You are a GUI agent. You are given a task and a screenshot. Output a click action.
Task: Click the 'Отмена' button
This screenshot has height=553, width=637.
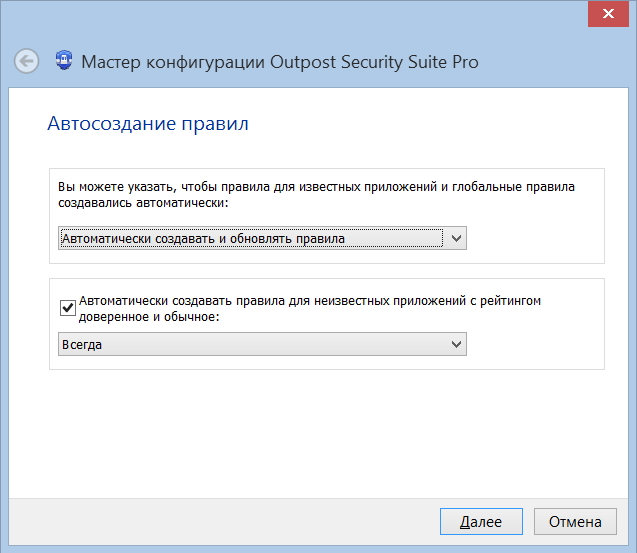click(574, 521)
